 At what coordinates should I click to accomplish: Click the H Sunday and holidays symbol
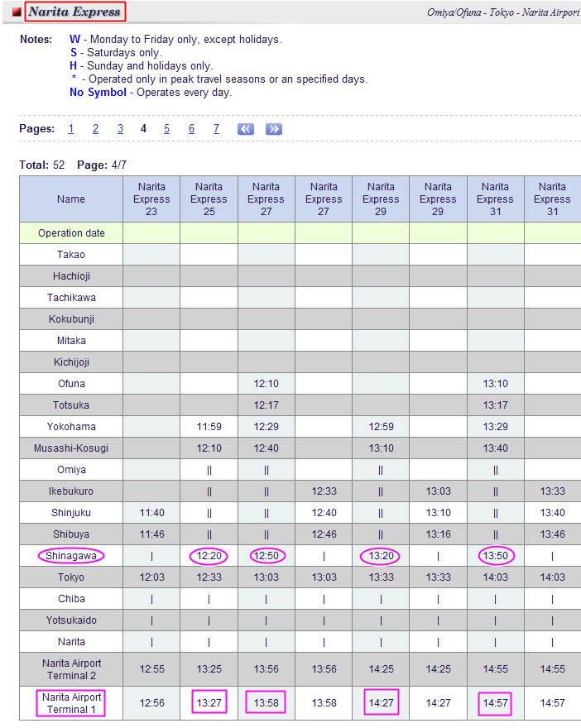[74, 66]
